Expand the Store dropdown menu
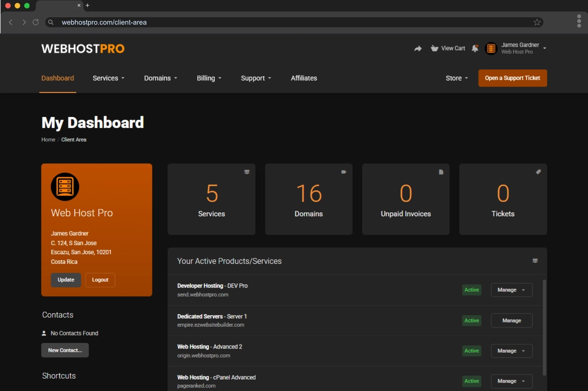The image size is (588, 391). coord(457,78)
